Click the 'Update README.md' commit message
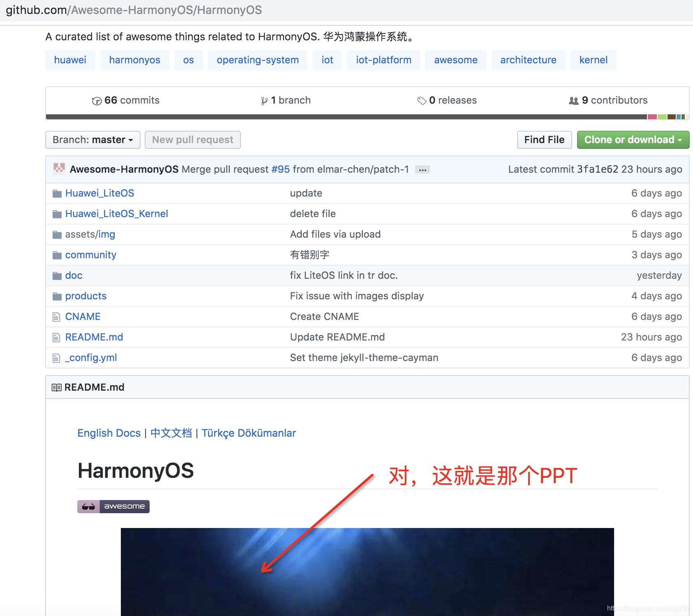Image resolution: width=693 pixels, height=616 pixels. 337,337
